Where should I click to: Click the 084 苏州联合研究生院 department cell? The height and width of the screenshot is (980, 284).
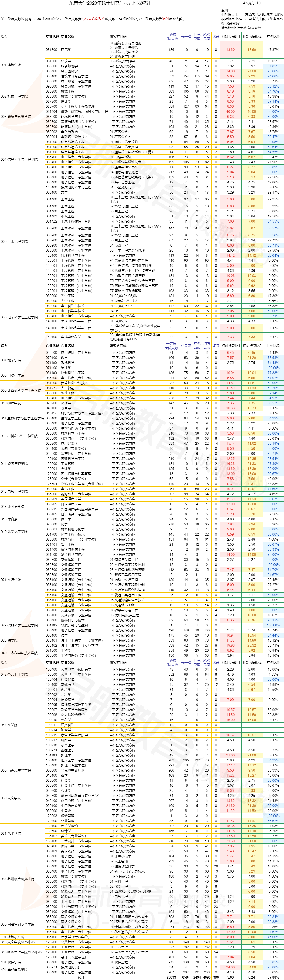17,879
